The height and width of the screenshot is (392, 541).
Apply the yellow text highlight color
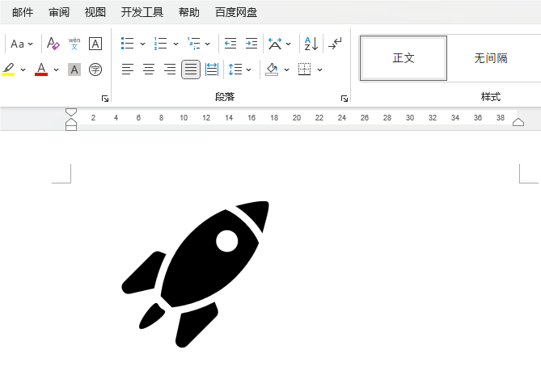pyautogui.click(x=9, y=70)
